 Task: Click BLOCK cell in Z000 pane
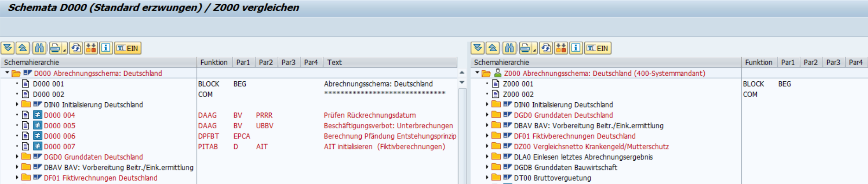753,84
